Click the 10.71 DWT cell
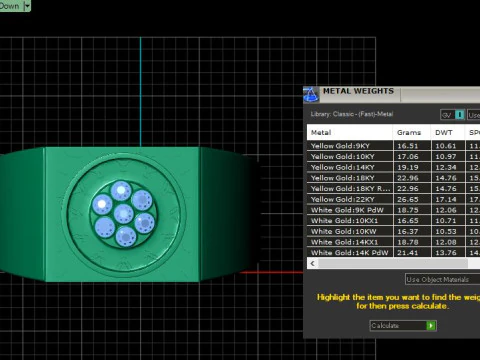Screen dimensions: 480x360 pos(448,220)
